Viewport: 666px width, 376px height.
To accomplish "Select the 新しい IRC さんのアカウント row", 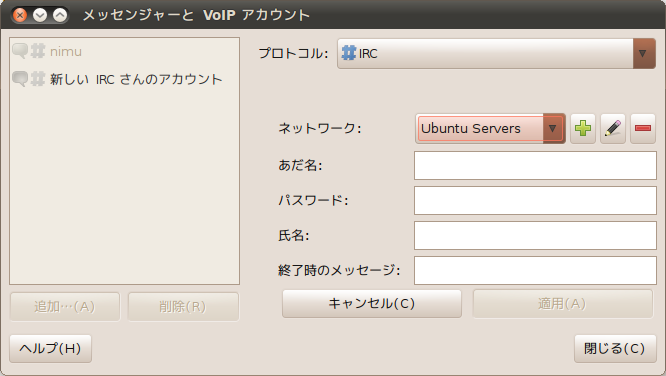I will [x=124, y=79].
